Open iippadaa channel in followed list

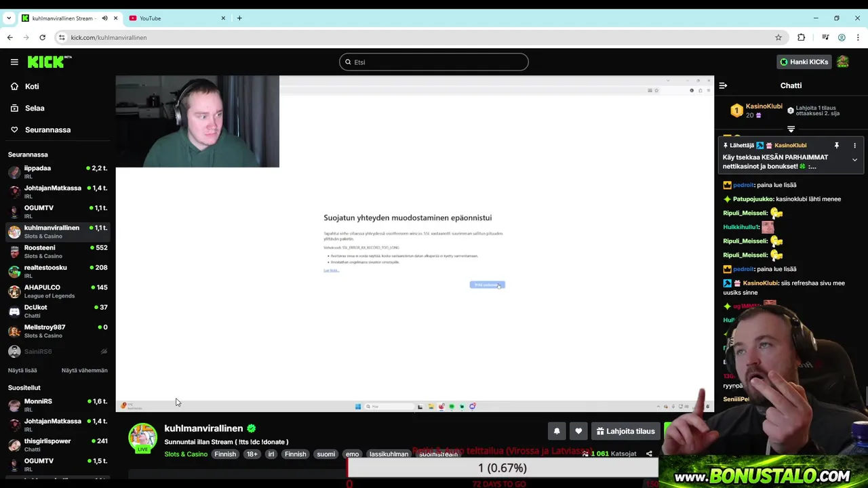pos(58,171)
